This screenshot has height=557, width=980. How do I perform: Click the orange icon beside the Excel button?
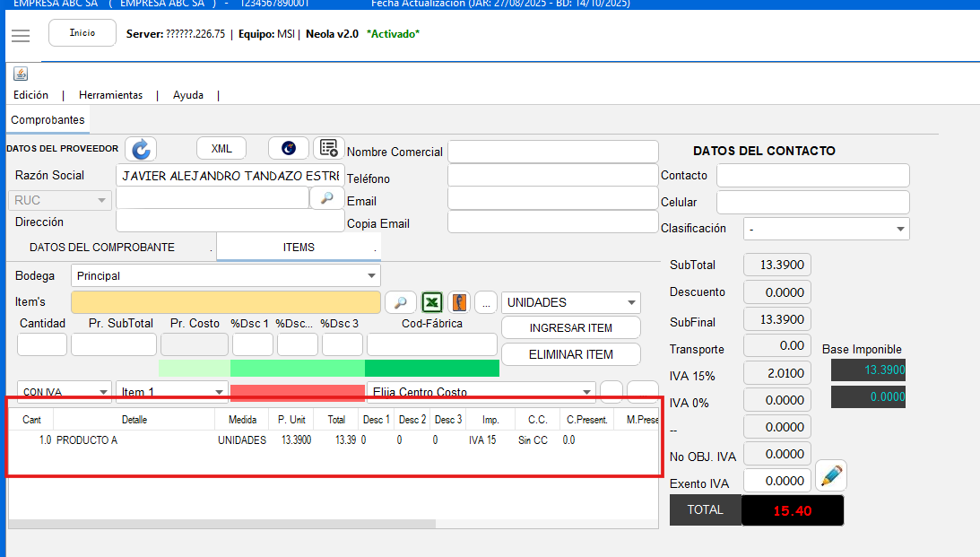459,302
